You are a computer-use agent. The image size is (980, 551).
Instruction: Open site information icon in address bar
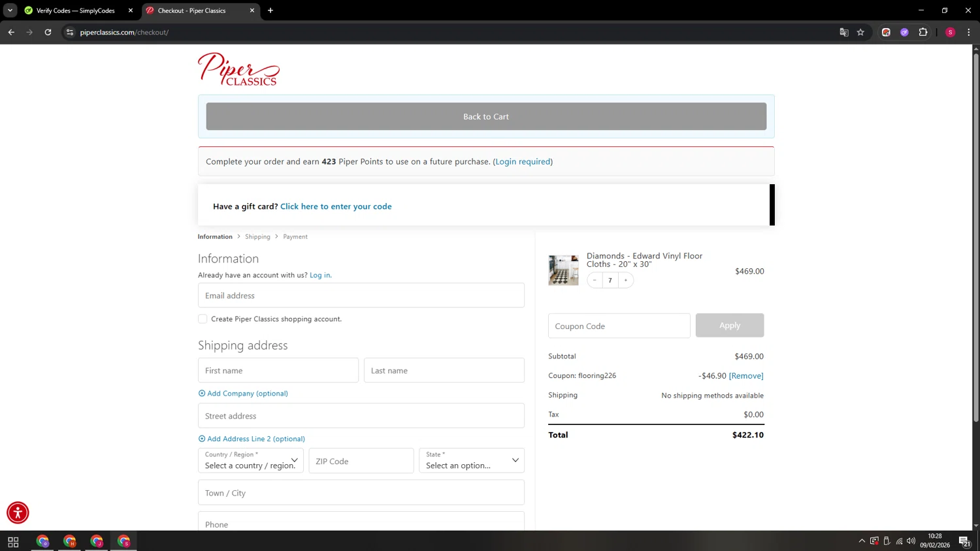(x=70, y=32)
